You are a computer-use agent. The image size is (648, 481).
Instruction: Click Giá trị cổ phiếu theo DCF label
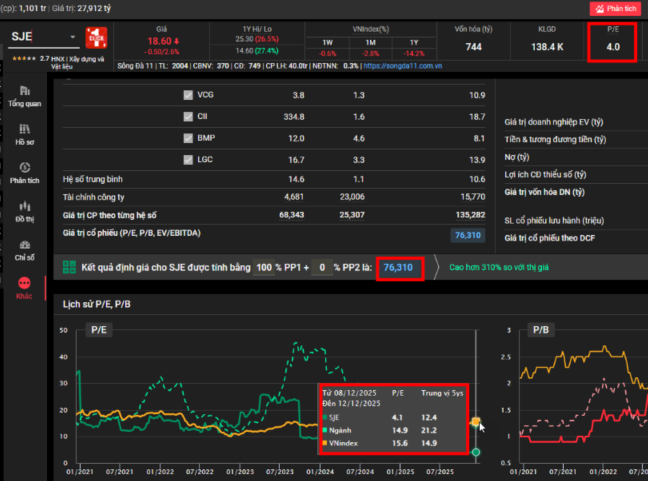(550, 238)
